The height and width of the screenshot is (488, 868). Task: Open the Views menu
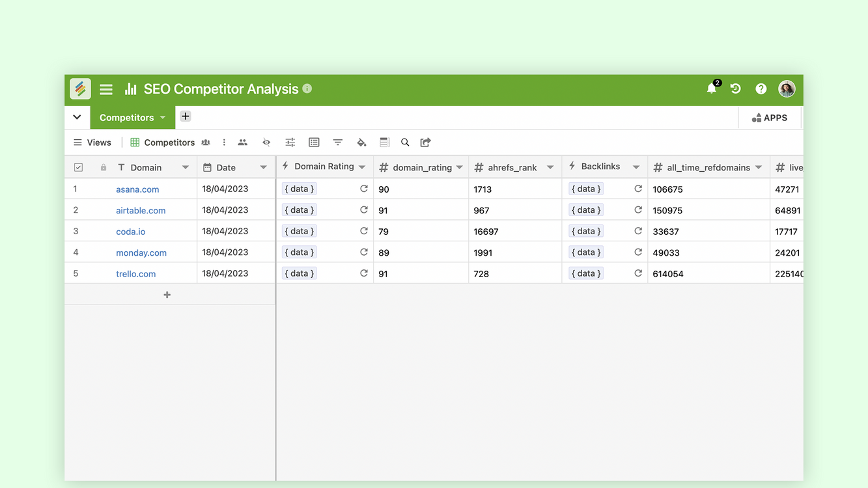pyautogui.click(x=92, y=142)
